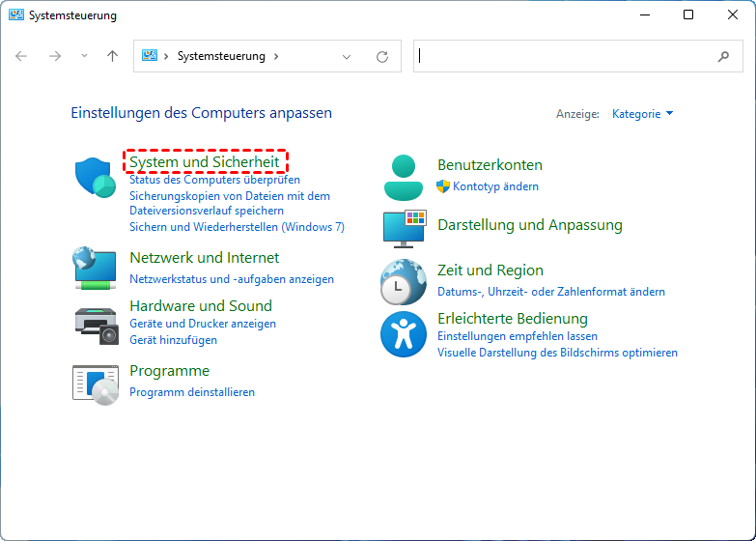
Task: Click the Hardware und Sound printer icon
Action: pyautogui.click(x=96, y=322)
